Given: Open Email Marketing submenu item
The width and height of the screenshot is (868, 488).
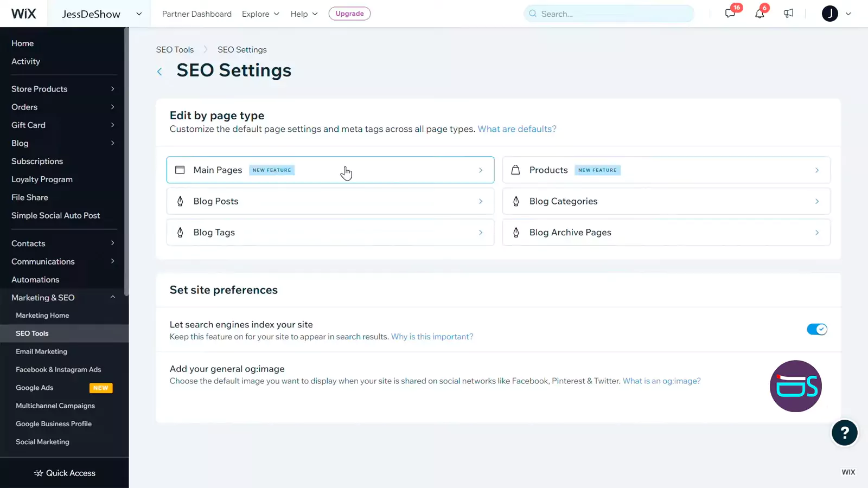Looking at the screenshot, I should 42,352.
